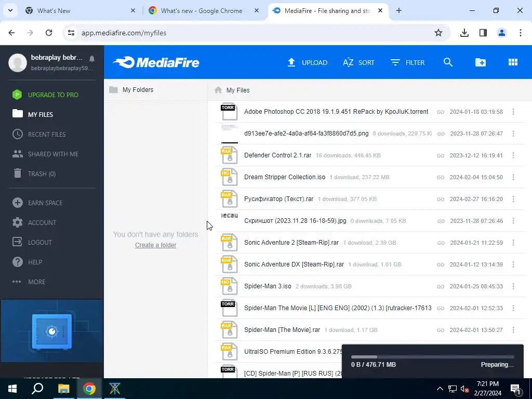Open Chrome profile icon
Image resolution: width=532 pixels, height=399 pixels.
coord(502,33)
